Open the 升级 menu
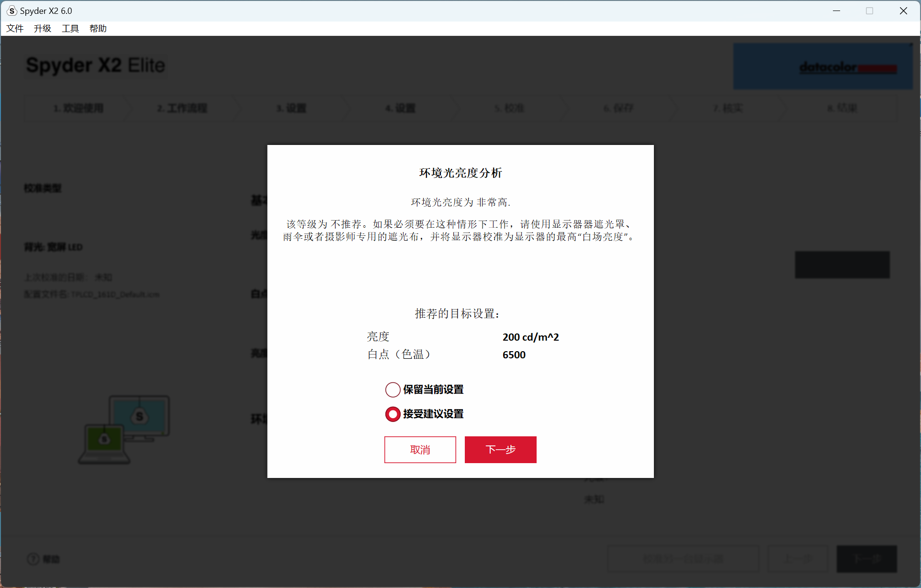Viewport: 921px width, 588px height. [x=43, y=28]
